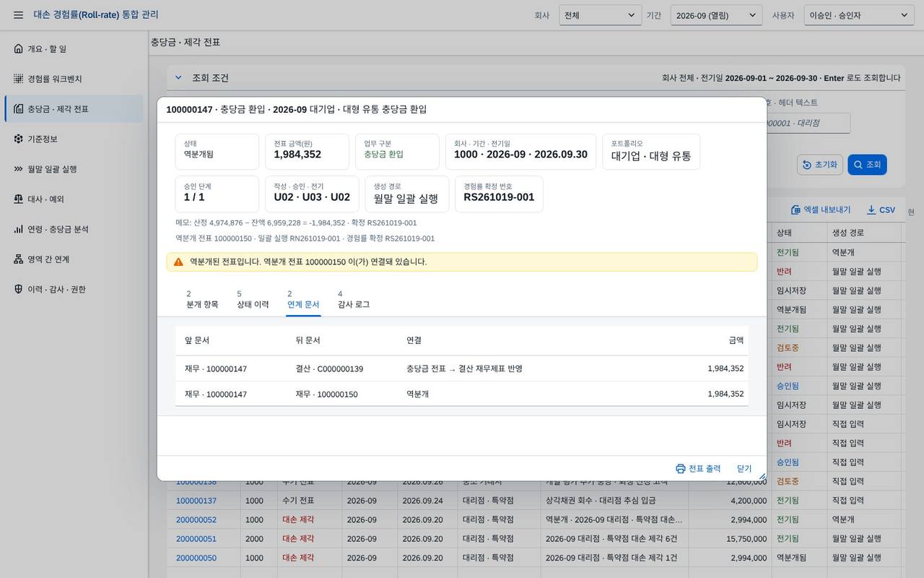The image size is (924, 578).
Task: Open the 회사 company dropdown
Action: click(x=600, y=15)
